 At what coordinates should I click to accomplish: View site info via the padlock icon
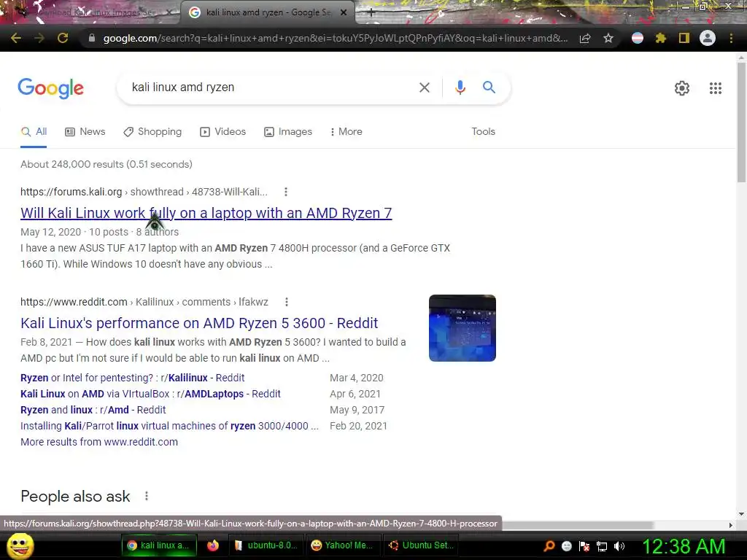click(91, 38)
